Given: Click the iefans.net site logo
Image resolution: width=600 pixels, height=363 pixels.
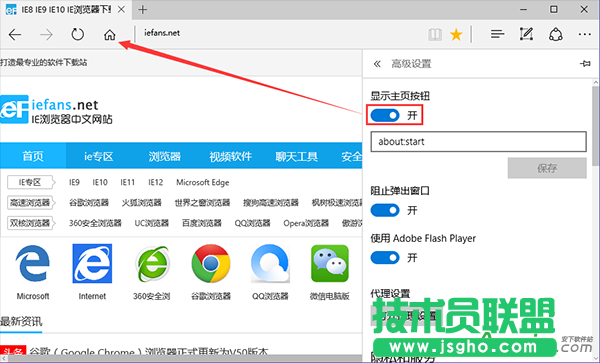Looking at the screenshot, I should click(56, 110).
